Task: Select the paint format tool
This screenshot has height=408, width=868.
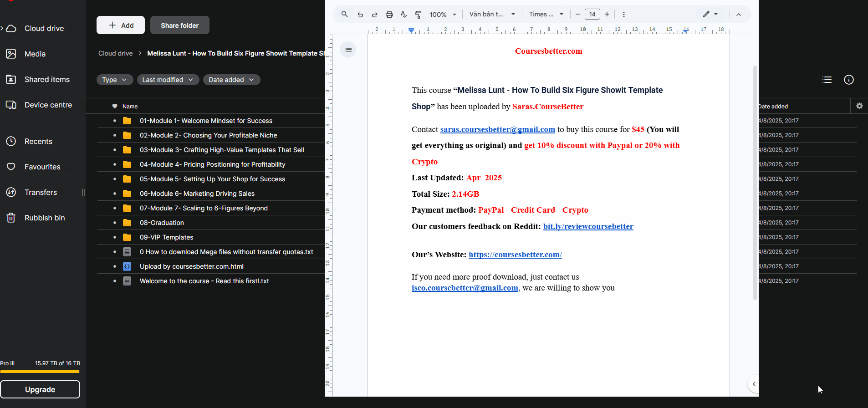Action: click(418, 15)
